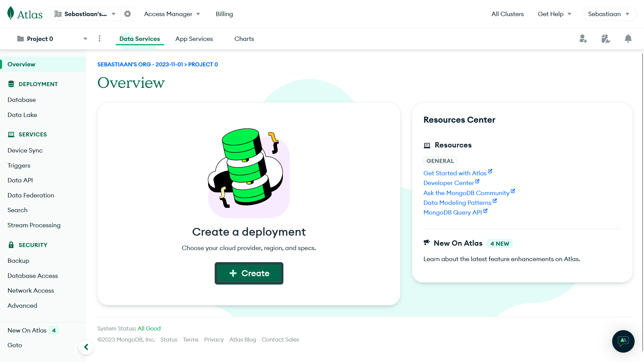Click the Atlas leaf logo
The height and width of the screenshot is (362, 644).
11,14
